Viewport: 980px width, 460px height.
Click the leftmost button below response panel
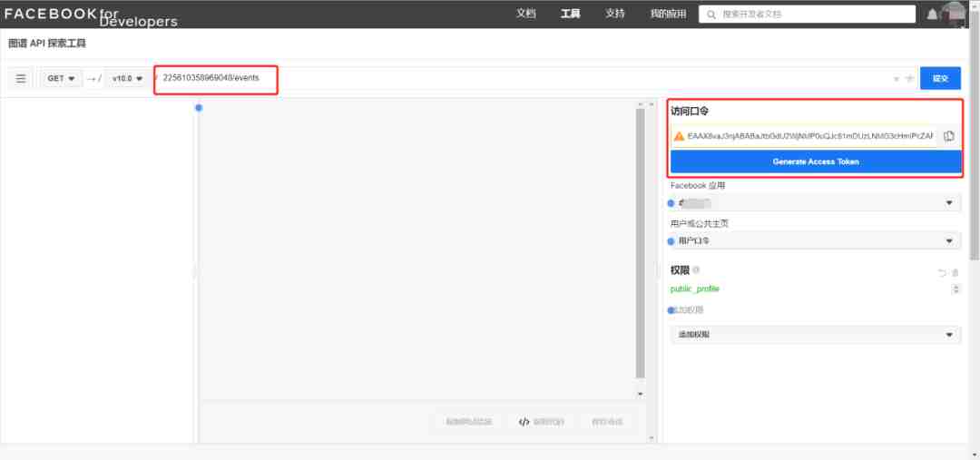[469, 422]
